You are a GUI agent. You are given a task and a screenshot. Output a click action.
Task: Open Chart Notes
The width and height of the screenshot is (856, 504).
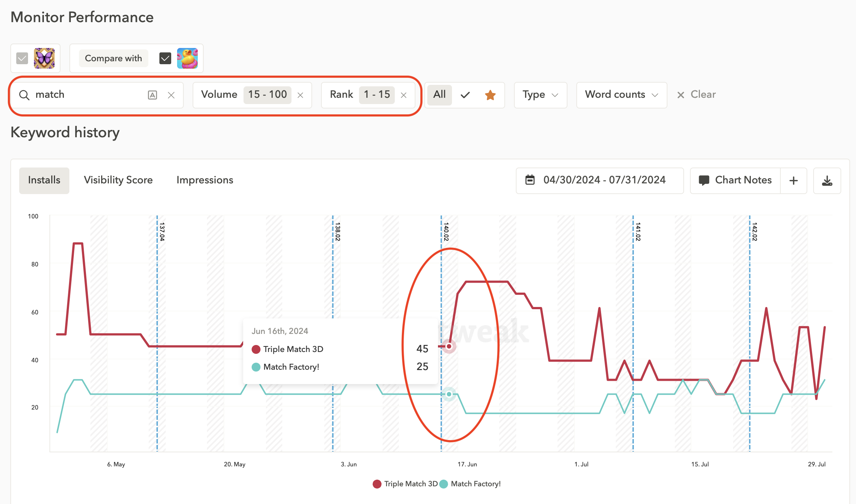(735, 180)
